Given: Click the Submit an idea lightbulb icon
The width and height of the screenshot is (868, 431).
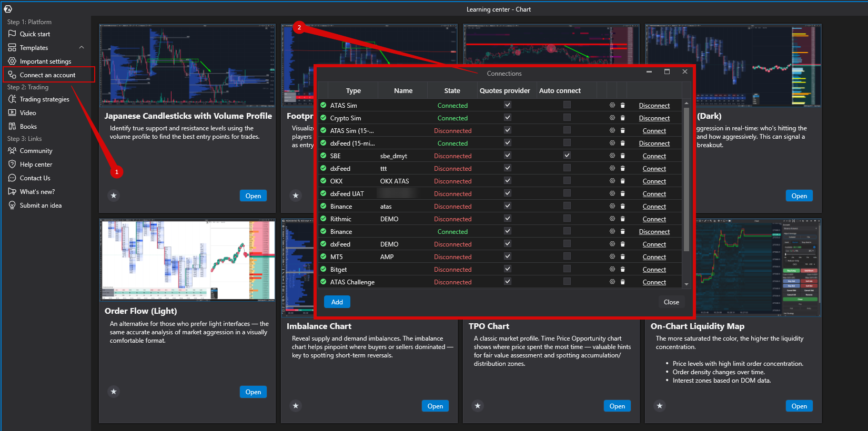Looking at the screenshot, I should coord(12,205).
